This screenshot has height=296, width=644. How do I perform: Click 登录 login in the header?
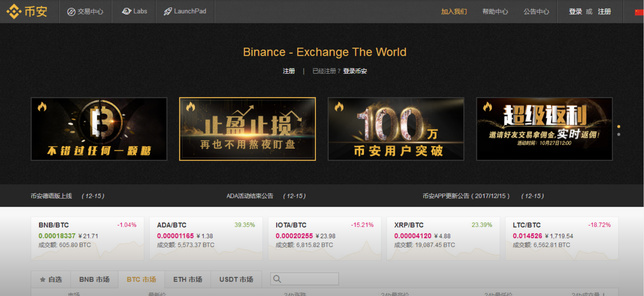(x=575, y=11)
